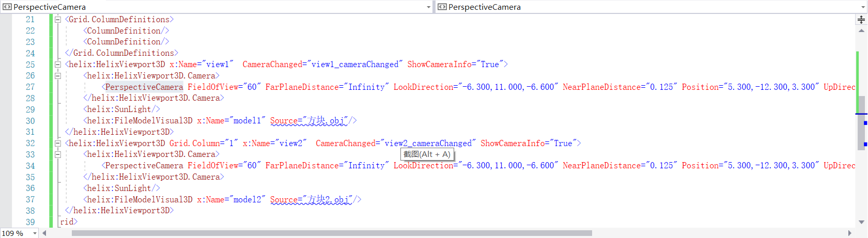Click the vertical scrollbar up arrow
The height and width of the screenshot is (238, 868).
[861, 30]
